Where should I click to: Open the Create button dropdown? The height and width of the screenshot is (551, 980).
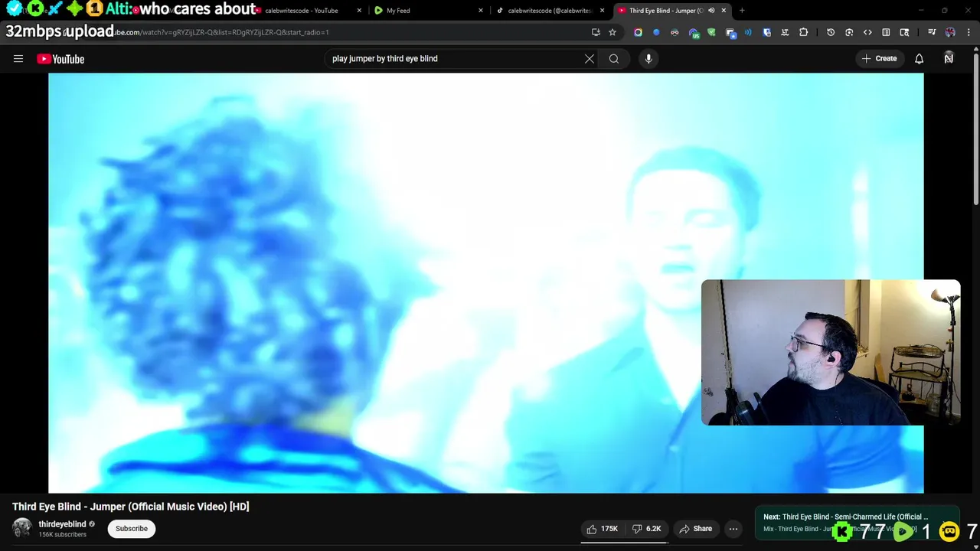879,58
